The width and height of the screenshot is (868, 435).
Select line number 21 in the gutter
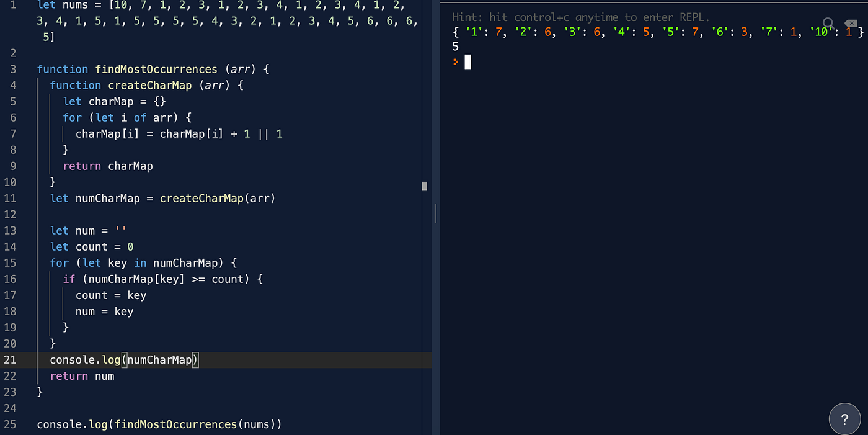(10, 359)
